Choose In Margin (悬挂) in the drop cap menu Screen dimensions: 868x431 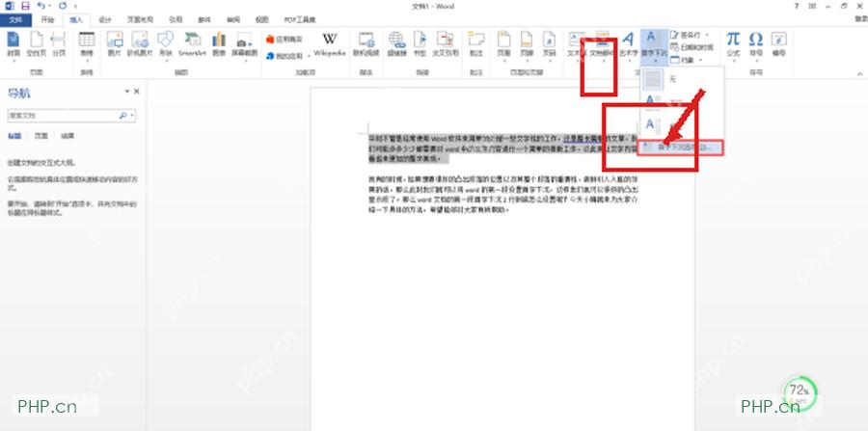(682, 125)
